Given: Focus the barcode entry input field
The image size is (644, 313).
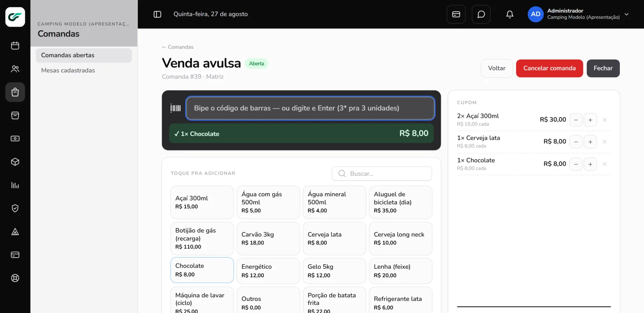Looking at the screenshot, I should click(x=310, y=108).
